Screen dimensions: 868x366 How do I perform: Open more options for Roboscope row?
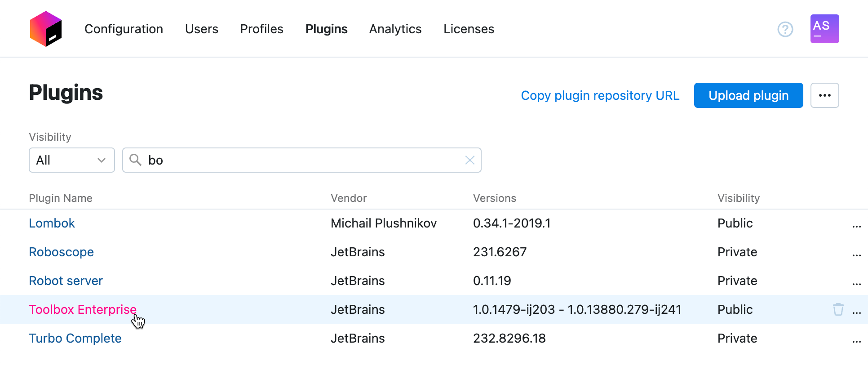[856, 255]
